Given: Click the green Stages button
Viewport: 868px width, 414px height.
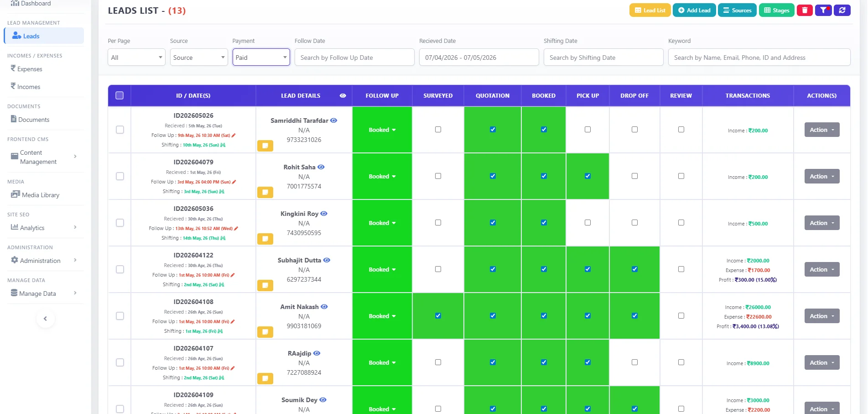Looking at the screenshot, I should (x=776, y=10).
